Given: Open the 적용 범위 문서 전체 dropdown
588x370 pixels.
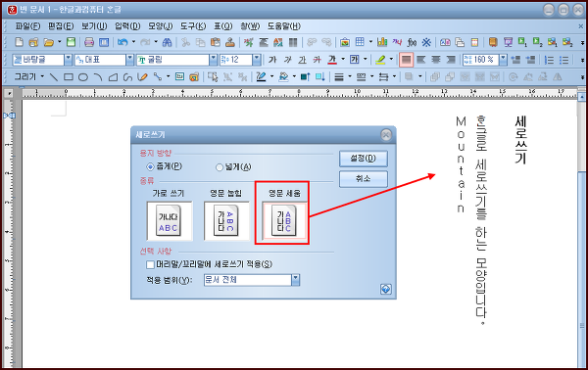Looking at the screenshot, I should (296, 280).
